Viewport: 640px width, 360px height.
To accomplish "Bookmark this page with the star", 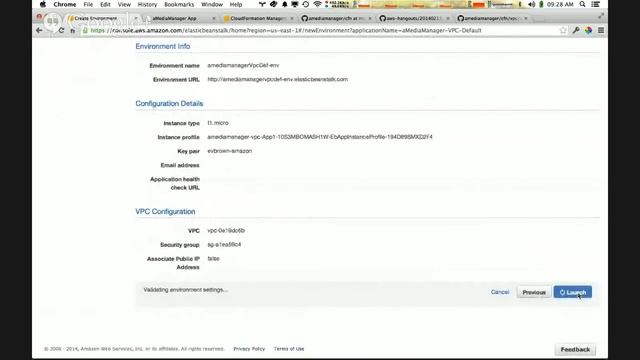I will pos(563,31).
